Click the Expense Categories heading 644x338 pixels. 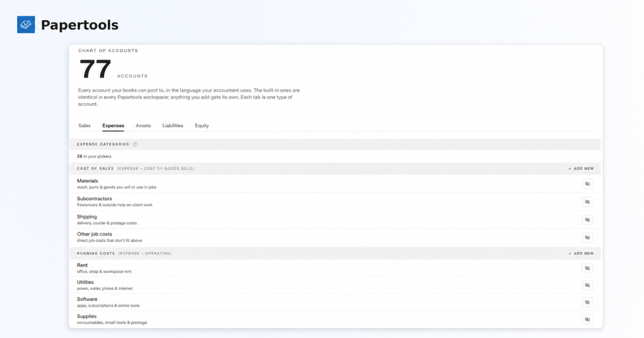[103, 144]
